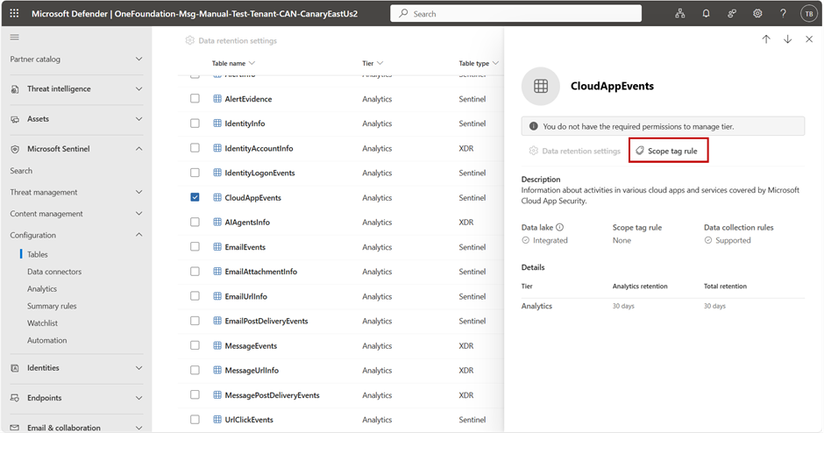Check the MessageUrlInfo row checkbox
Image resolution: width=824 pixels, height=453 pixels.
(x=195, y=370)
